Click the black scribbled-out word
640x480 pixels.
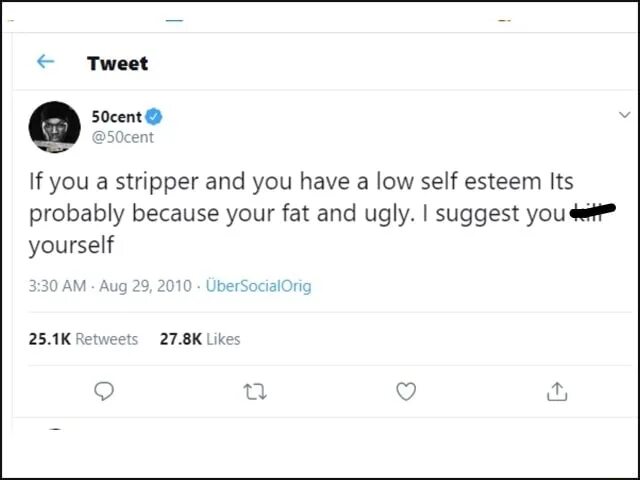click(592, 210)
